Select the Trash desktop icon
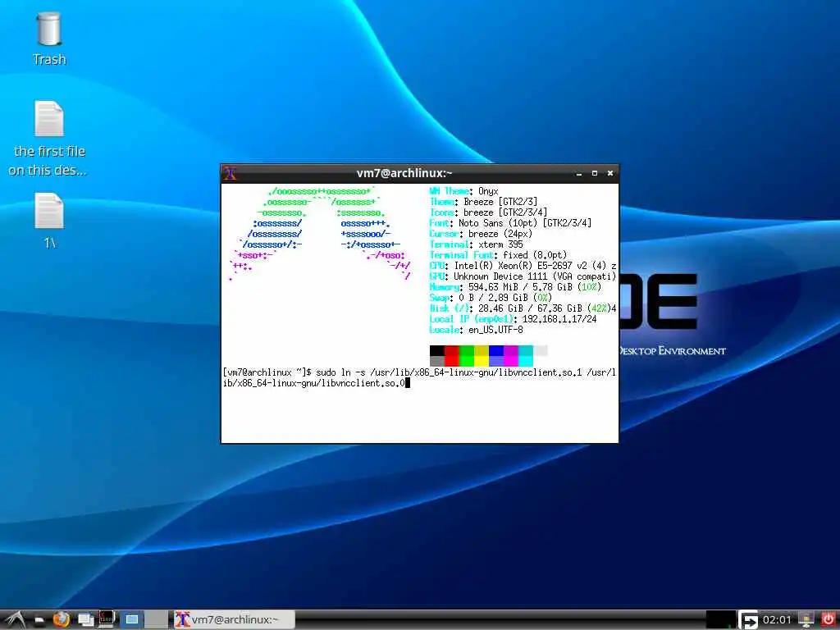Screen dimensions: 840x630 (x=49, y=39)
